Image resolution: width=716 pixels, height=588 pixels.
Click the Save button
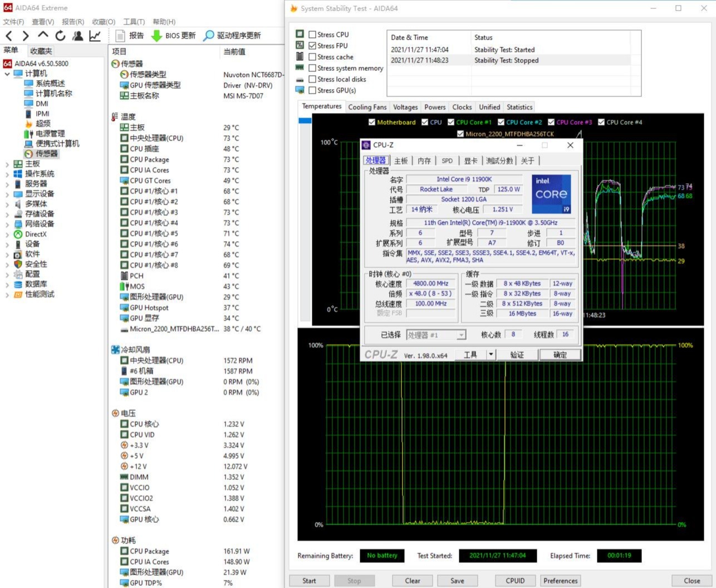click(457, 580)
